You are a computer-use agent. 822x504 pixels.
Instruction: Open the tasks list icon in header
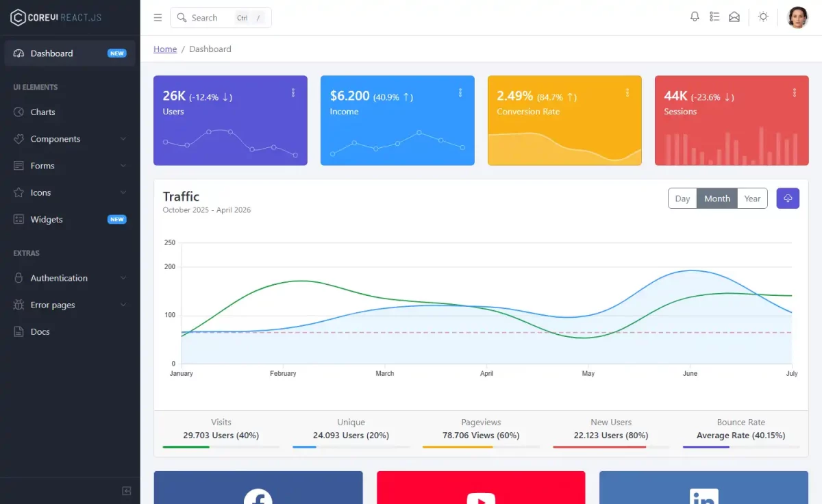pyautogui.click(x=714, y=17)
